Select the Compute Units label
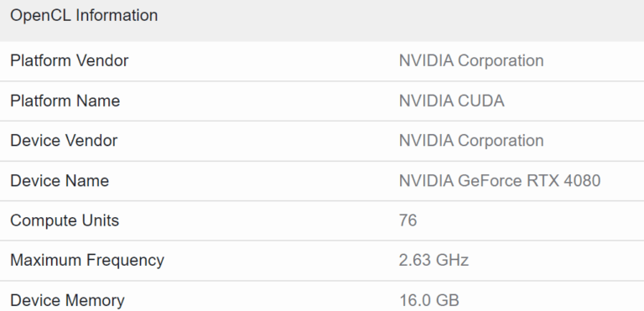The width and height of the screenshot is (644, 311). 65,220
